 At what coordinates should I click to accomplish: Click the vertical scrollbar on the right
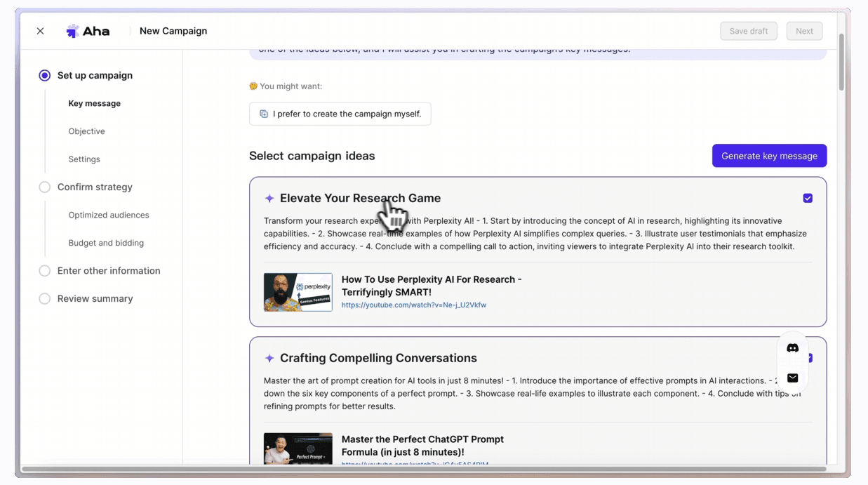[841, 63]
